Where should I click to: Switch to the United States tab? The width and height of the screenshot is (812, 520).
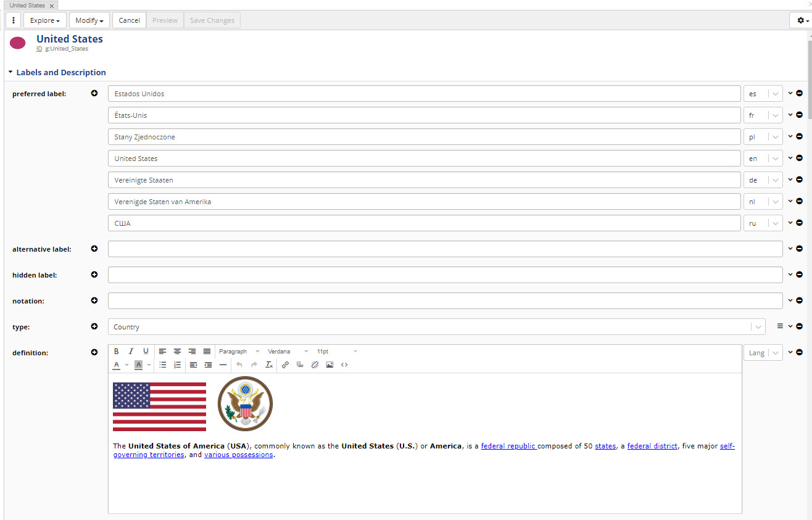pyautogui.click(x=27, y=5)
